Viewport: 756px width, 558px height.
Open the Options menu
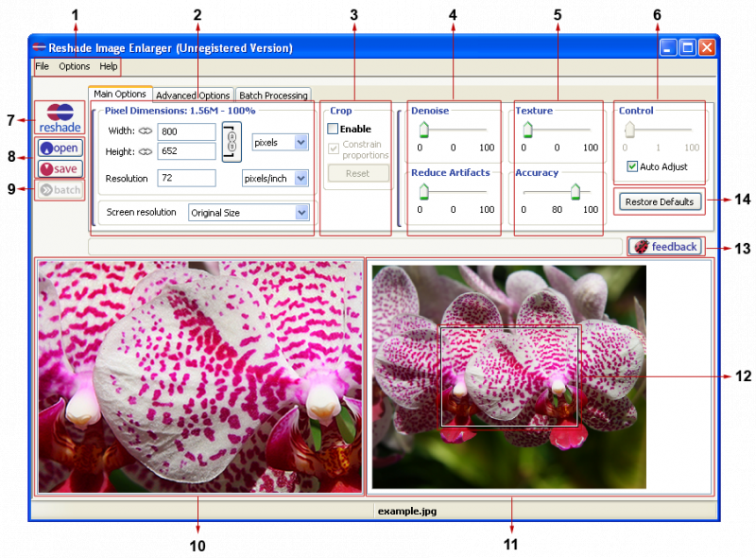click(x=75, y=66)
